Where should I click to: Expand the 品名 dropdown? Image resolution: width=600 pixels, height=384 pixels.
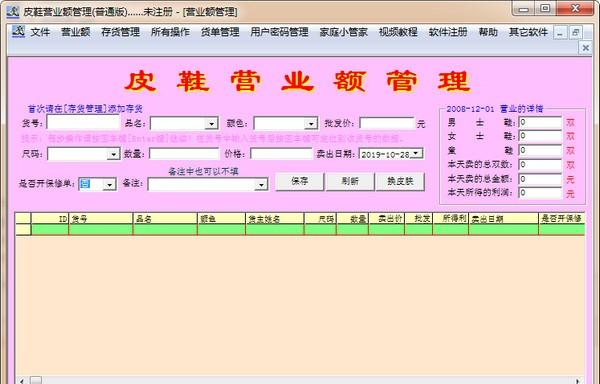click(211, 124)
